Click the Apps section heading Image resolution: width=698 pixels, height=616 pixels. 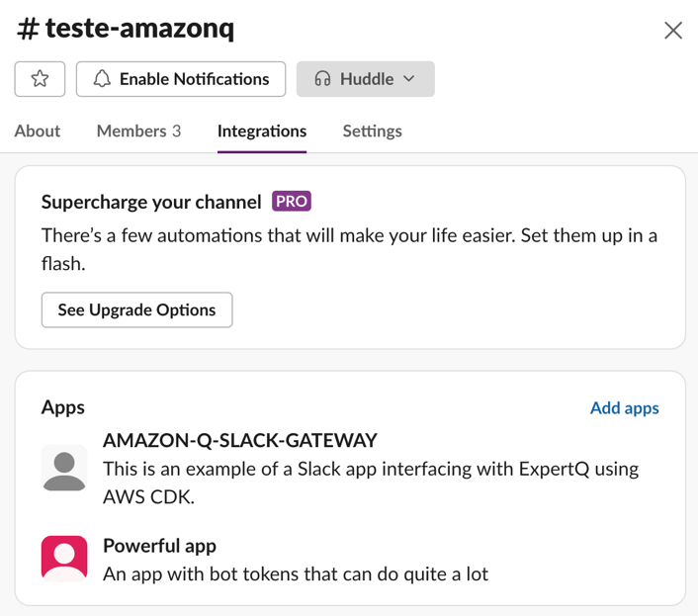click(x=63, y=407)
